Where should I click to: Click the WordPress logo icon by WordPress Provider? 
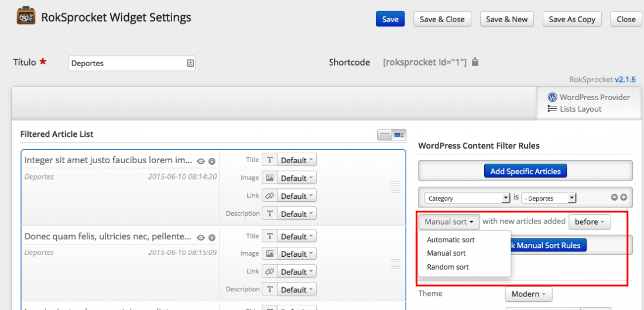point(553,97)
